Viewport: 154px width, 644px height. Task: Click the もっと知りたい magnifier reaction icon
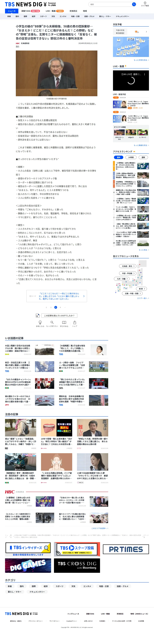(52, 322)
